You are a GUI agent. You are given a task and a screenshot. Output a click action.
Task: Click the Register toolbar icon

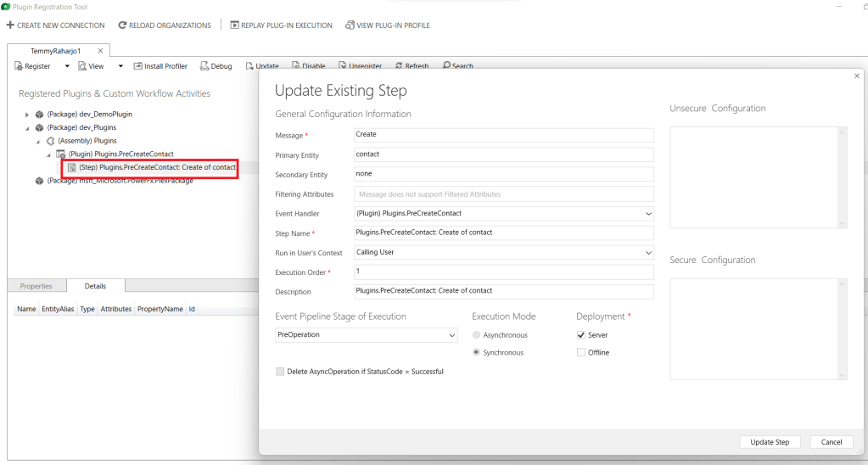pyautogui.click(x=19, y=66)
